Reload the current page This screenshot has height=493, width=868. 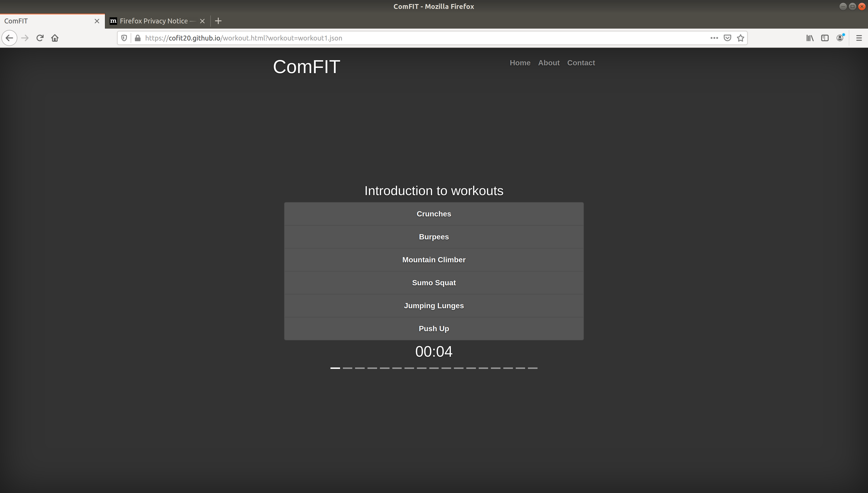point(40,38)
